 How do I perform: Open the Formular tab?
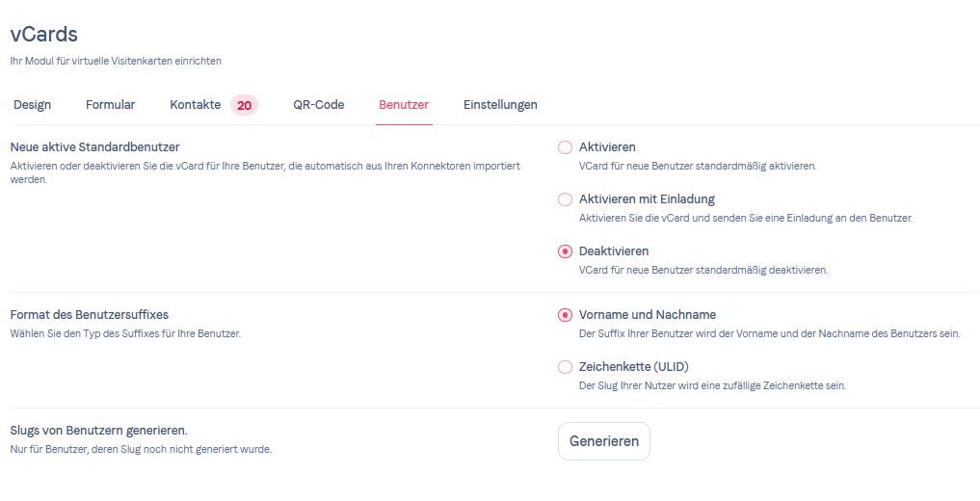pyautogui.click(x=111, y=105)
